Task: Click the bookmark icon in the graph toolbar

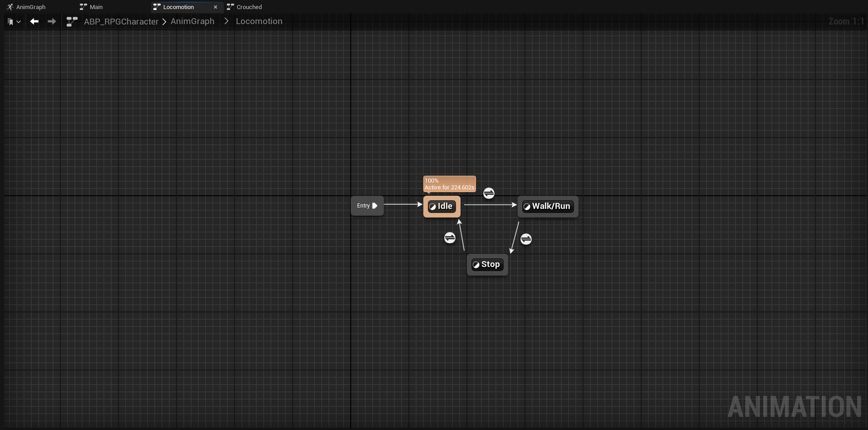Action: 10,21
